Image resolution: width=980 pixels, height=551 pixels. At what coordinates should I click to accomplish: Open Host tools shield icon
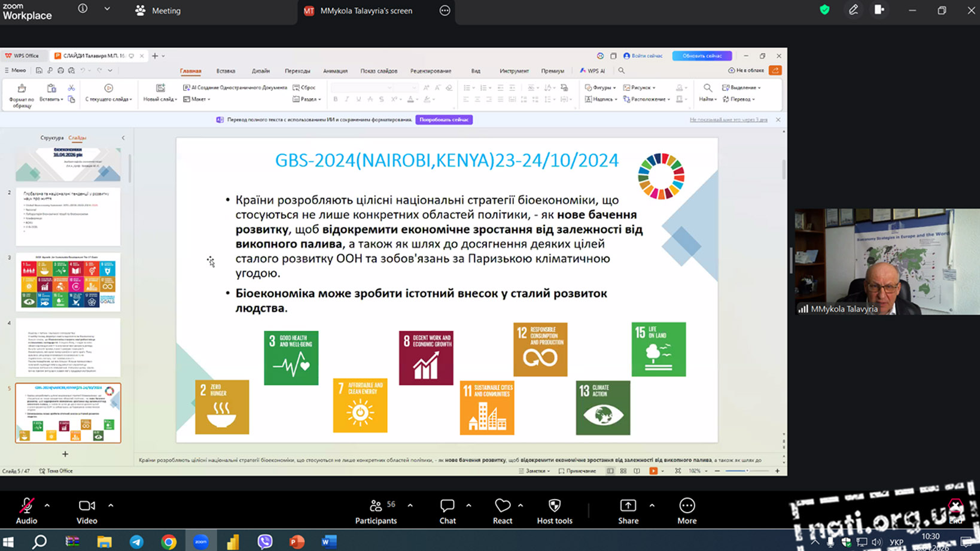554,511
